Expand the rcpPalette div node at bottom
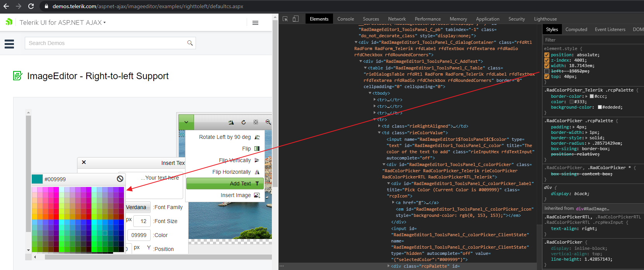644x270 pixels. tap(389, 266)
